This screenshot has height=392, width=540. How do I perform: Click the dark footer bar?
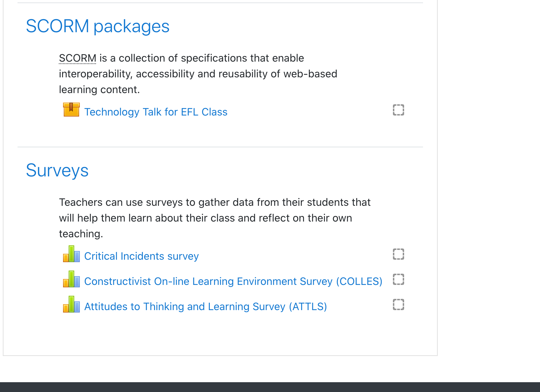tap(270, 387)
